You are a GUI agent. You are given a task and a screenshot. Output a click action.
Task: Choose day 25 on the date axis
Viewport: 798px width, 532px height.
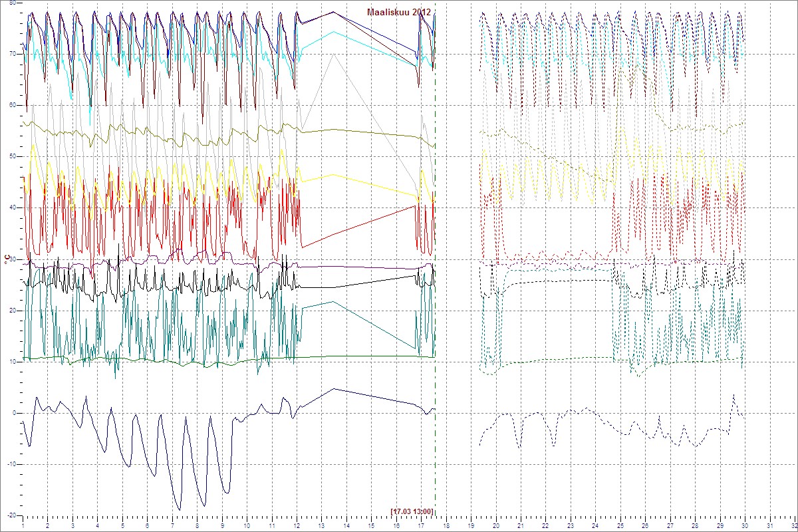coord(620,525)
